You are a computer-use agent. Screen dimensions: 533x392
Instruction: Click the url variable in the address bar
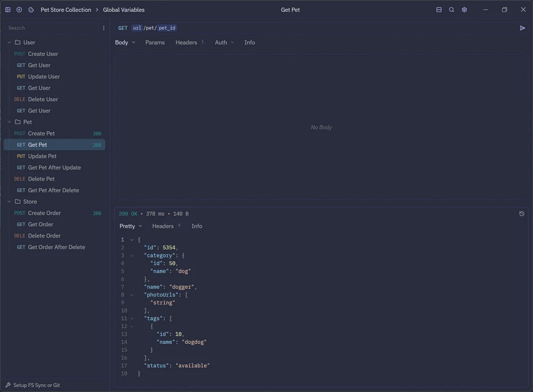[x=137, y=28]
